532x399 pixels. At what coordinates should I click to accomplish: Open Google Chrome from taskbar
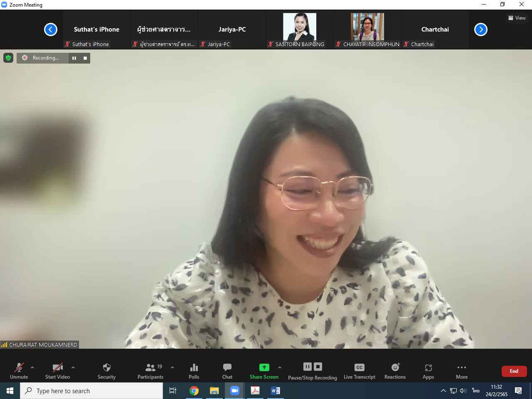pos(194,391)
